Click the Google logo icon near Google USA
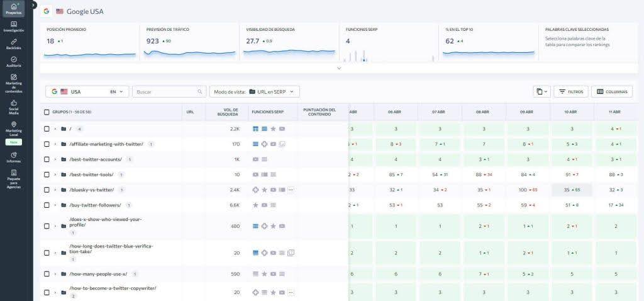 (47, 11)
